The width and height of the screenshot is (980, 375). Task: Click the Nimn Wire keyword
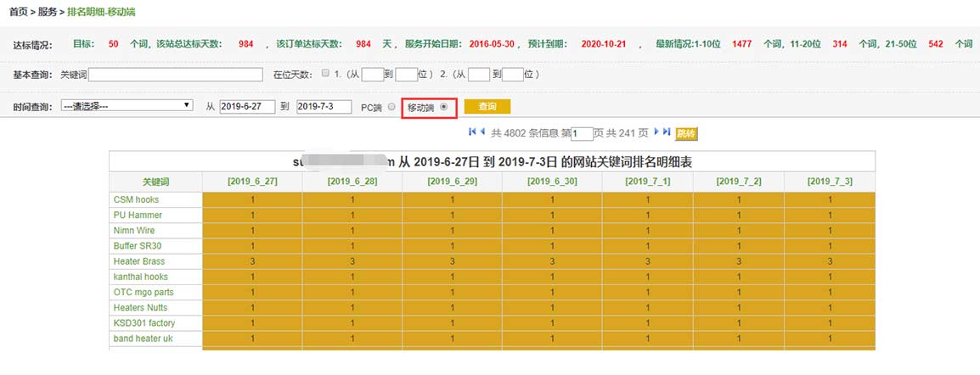[133, 230]
